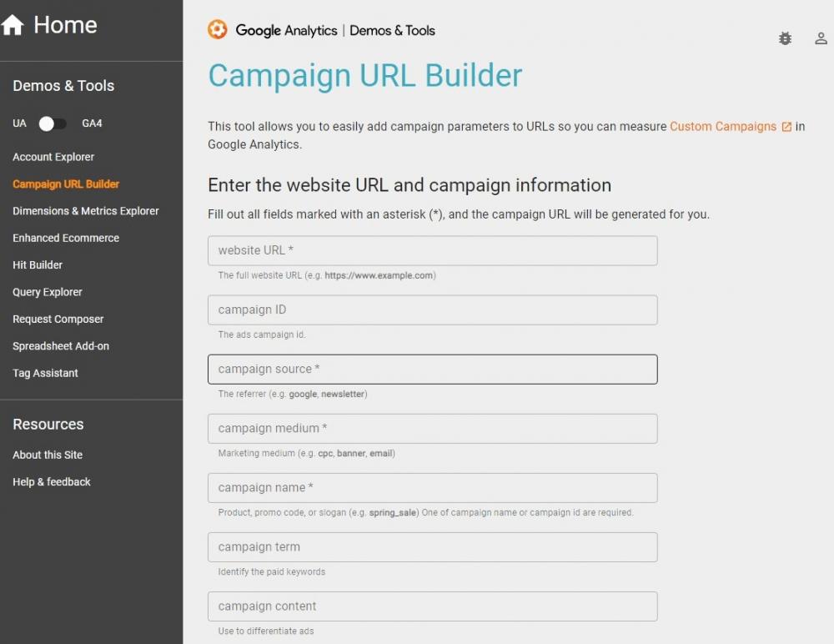Click external link icon beside Custom Campaigns
This screenshot has width=834, height=644.
pyautogui.click(x=786, y=127)
